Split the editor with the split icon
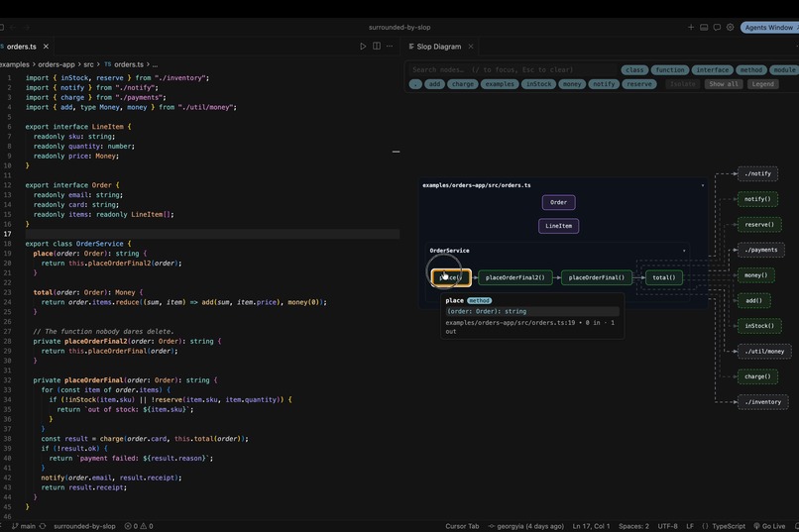 click(377, 47)
